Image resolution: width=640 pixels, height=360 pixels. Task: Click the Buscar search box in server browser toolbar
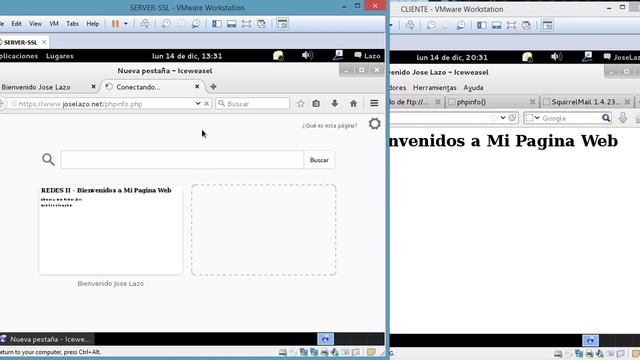click(253, 104)
